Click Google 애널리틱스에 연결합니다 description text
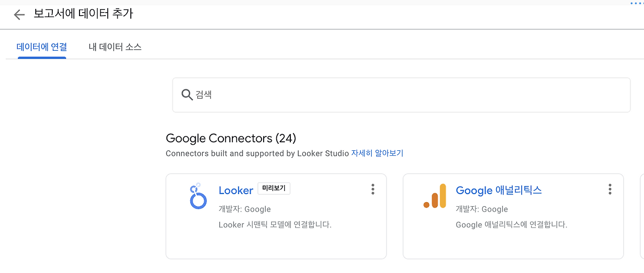 (x=511, y=225)
